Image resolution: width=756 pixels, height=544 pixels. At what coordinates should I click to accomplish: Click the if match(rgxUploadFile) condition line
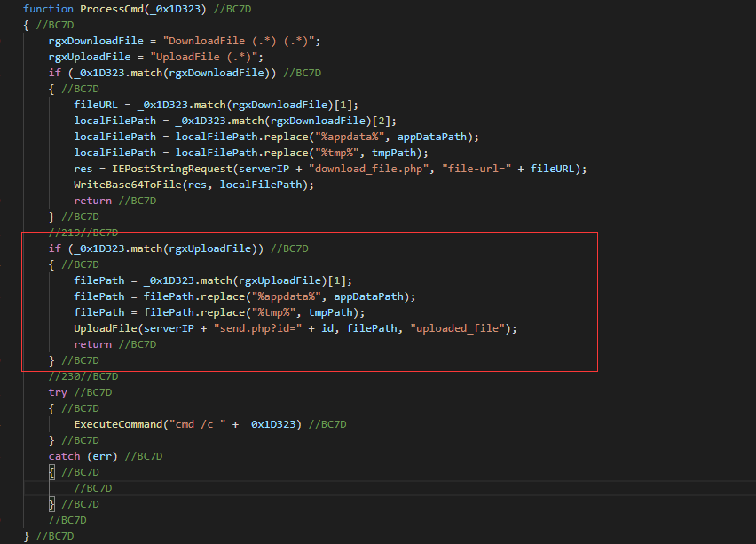[x=178, y=248]
